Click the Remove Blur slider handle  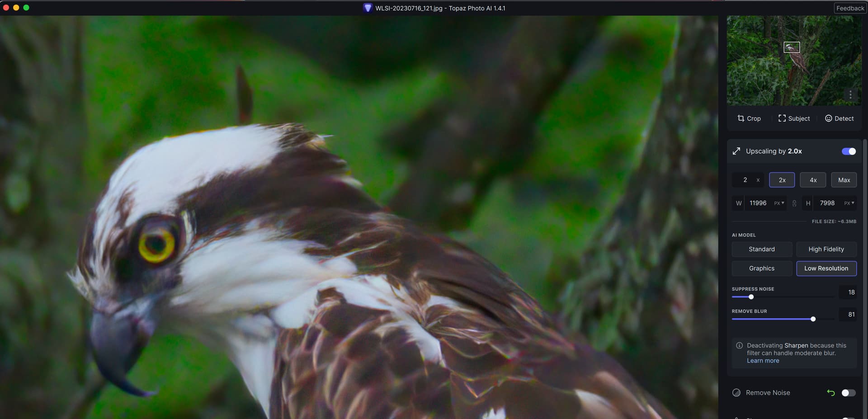point(813,319)
